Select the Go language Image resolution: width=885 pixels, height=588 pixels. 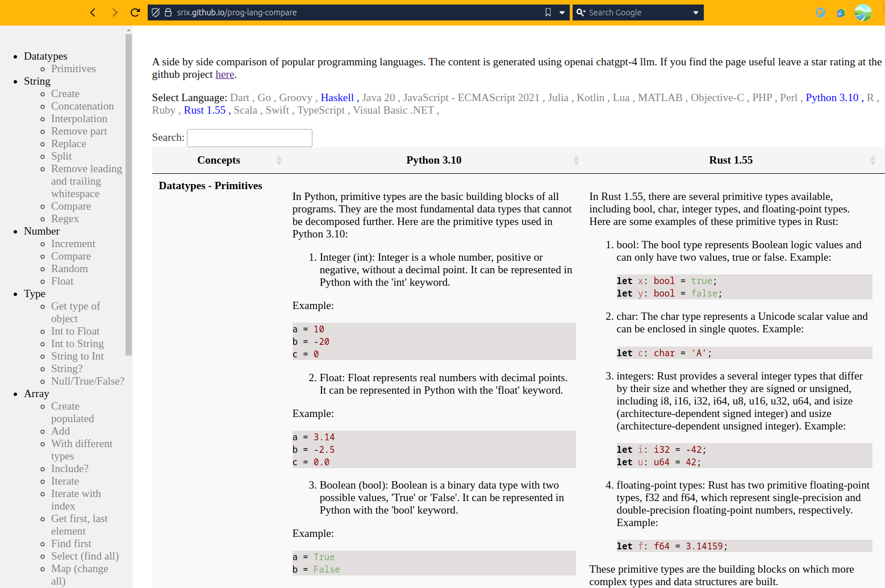pyautogui.click(x=264, y=98)
